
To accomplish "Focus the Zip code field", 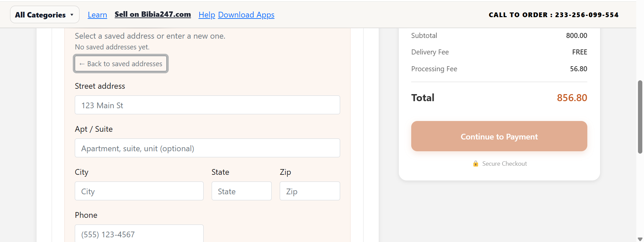I will (310, 191).
